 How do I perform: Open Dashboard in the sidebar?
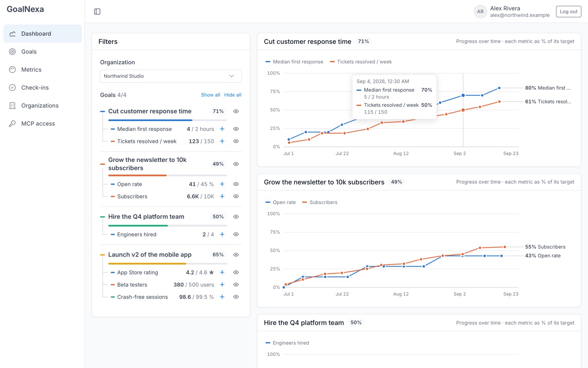[x=42, y=34]
